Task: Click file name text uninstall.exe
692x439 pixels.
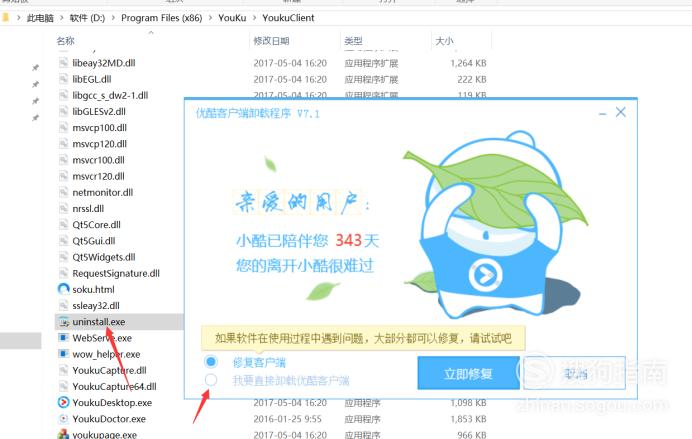Action: coord(99,322)
